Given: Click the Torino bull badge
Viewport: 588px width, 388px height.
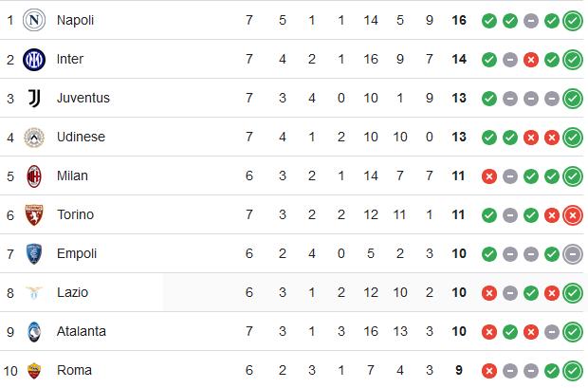Looking at the screenshot, I should [x=34, y=215].
